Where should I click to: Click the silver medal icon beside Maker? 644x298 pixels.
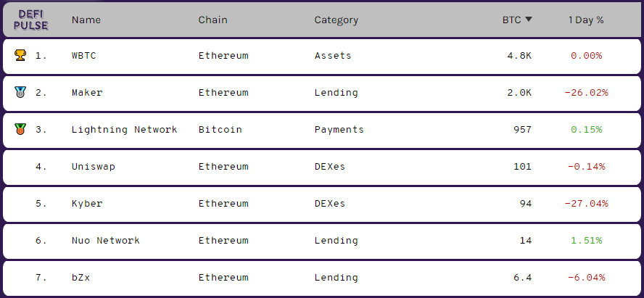tap(20, 92)
